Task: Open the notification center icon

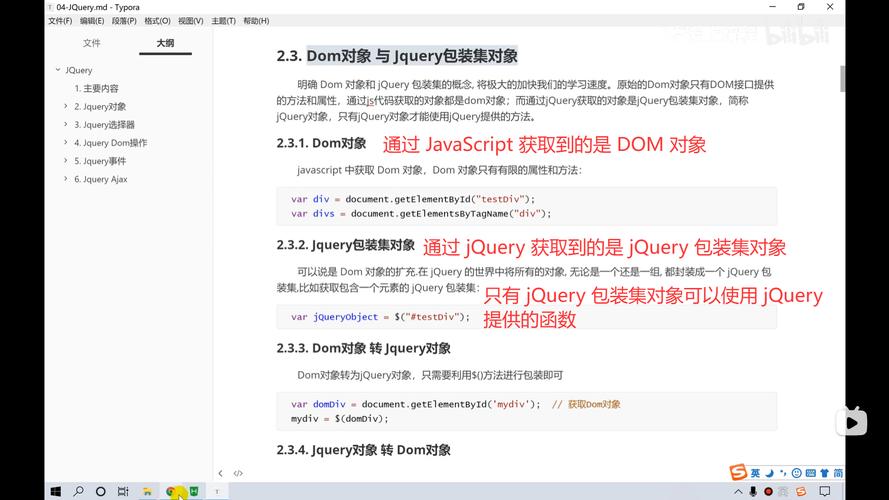Action: 825,491
